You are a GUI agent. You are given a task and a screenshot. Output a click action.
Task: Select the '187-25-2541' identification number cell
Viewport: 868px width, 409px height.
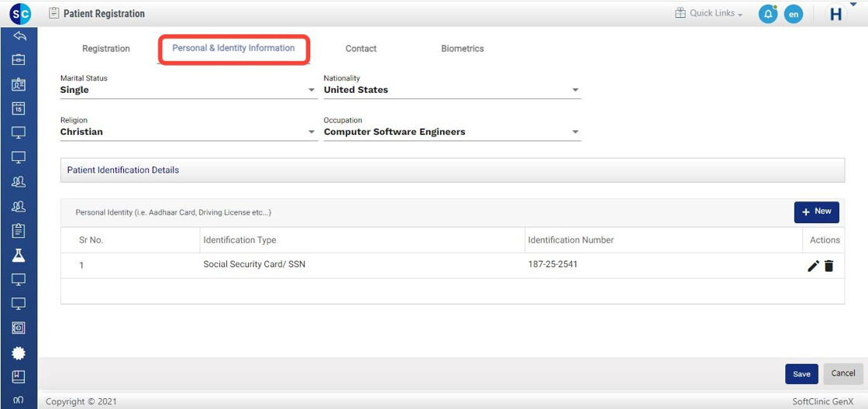[553, 265]
